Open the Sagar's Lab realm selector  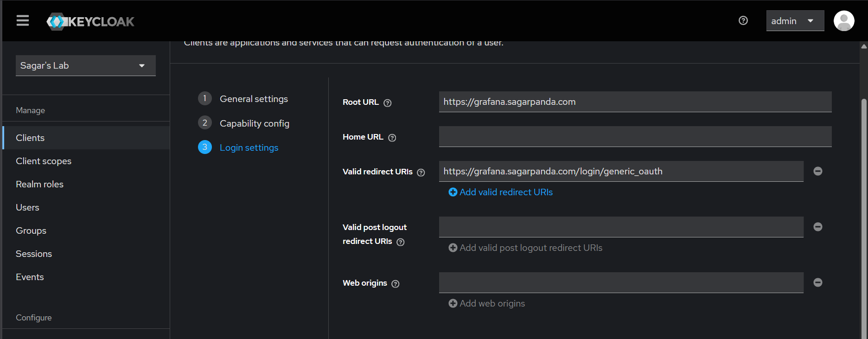[x=86, y=65]
